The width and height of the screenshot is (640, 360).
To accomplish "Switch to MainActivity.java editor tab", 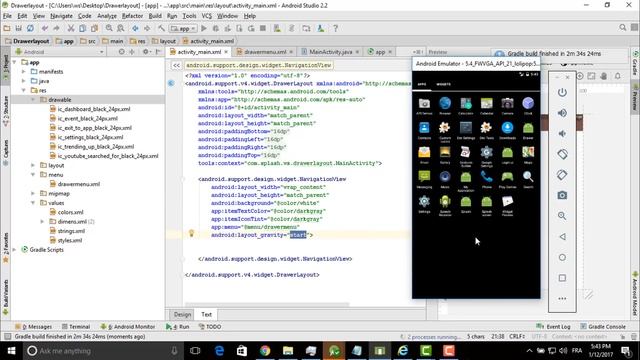I will click(330, 52).
